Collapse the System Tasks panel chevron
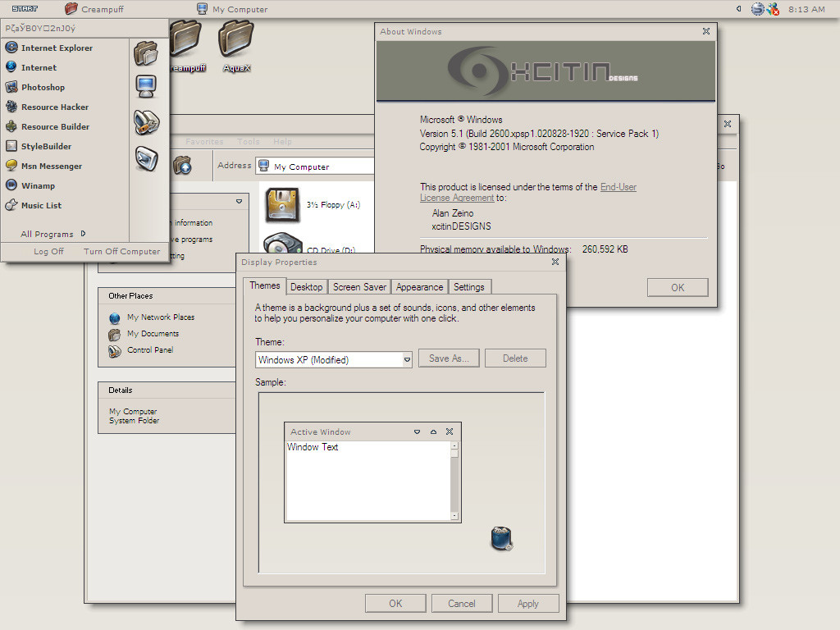Image resolution: width=840 pixels, height=630 pixels. point(239,202)
